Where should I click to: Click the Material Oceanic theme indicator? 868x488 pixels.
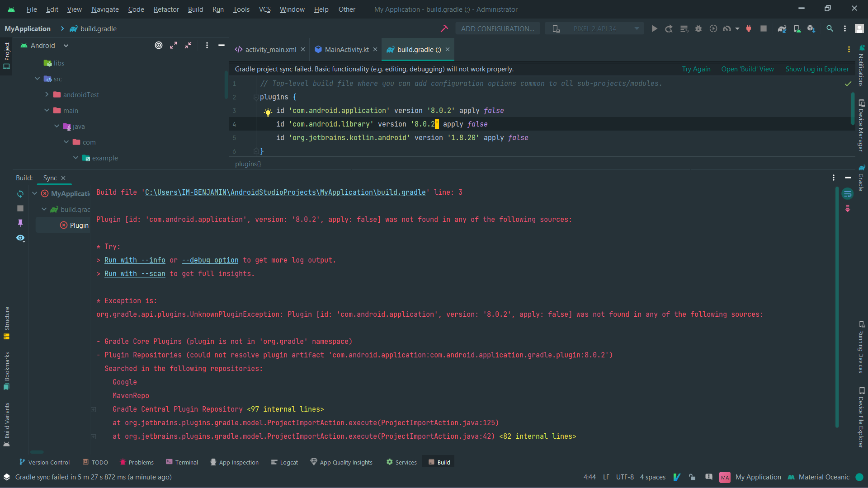[x=818, y=477]
